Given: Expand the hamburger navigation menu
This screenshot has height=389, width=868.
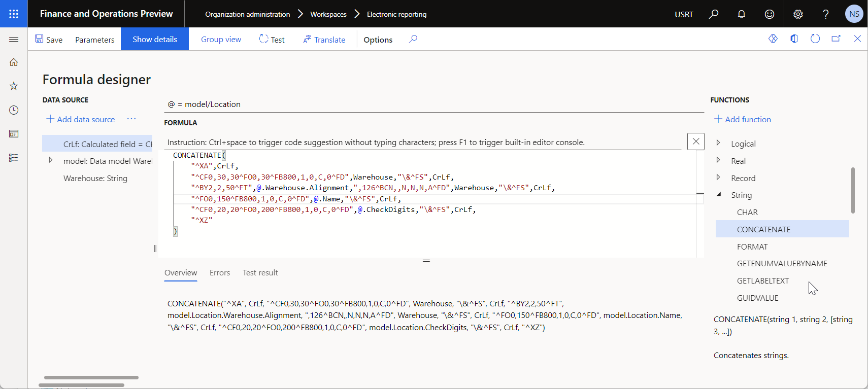Looking at the screenshot, I should (14, 39).
